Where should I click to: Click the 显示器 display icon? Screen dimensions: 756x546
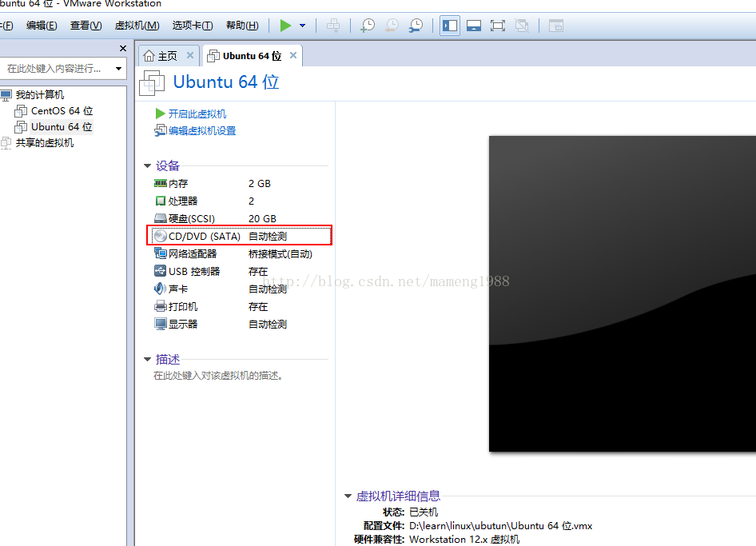click(x=160, y=324)
